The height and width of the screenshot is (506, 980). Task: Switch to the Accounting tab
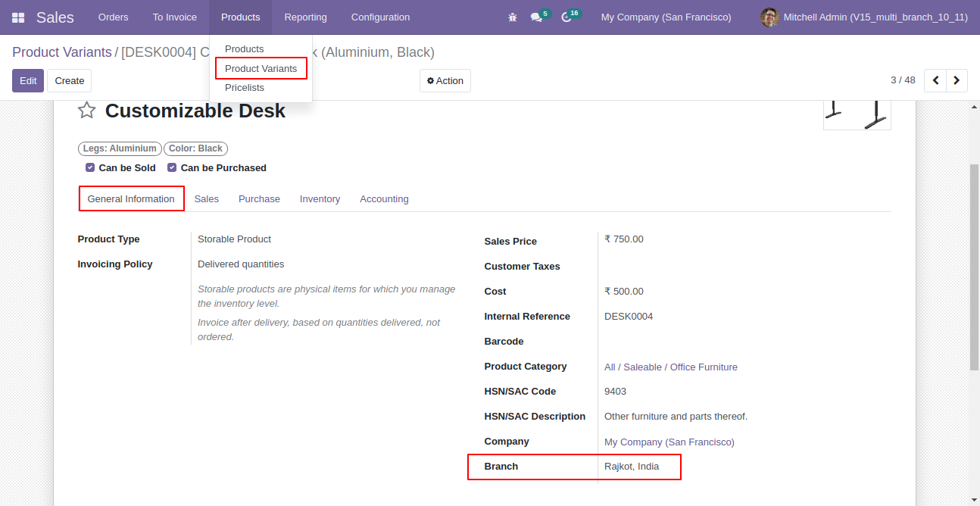[x=384, y=199]
